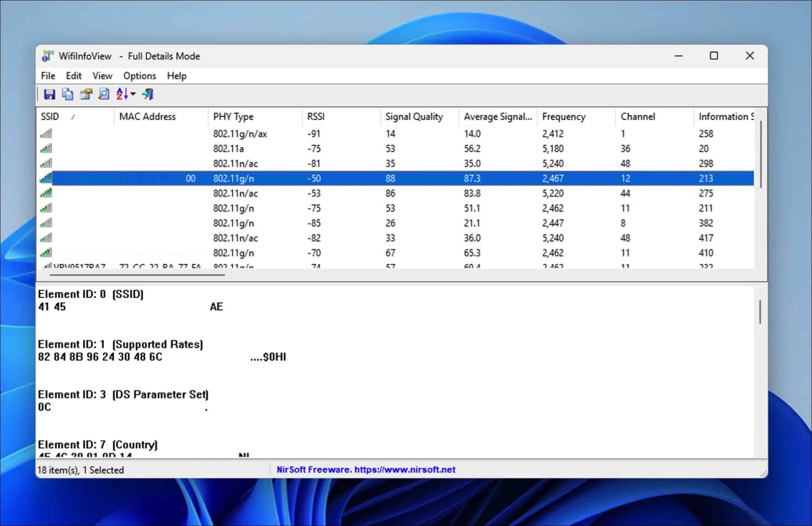Sort networks by Signal Quality column
812x526 pixels.
[414, 116]
